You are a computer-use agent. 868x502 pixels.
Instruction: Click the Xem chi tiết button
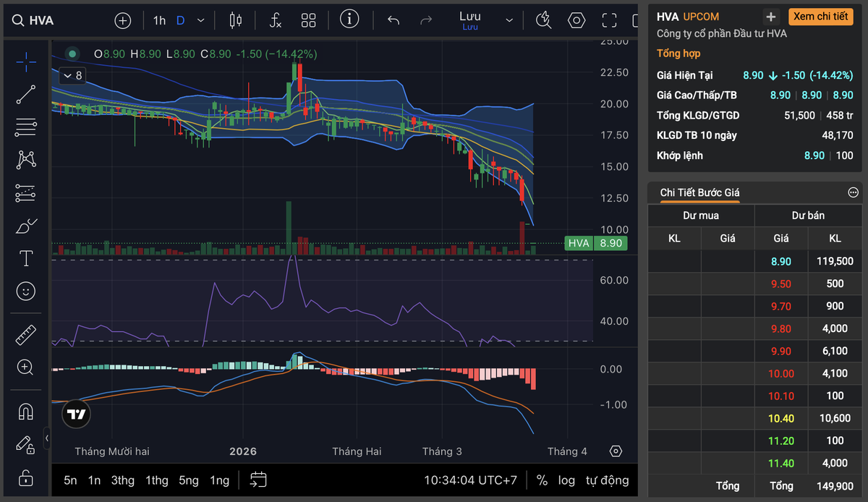pos(820,17)
